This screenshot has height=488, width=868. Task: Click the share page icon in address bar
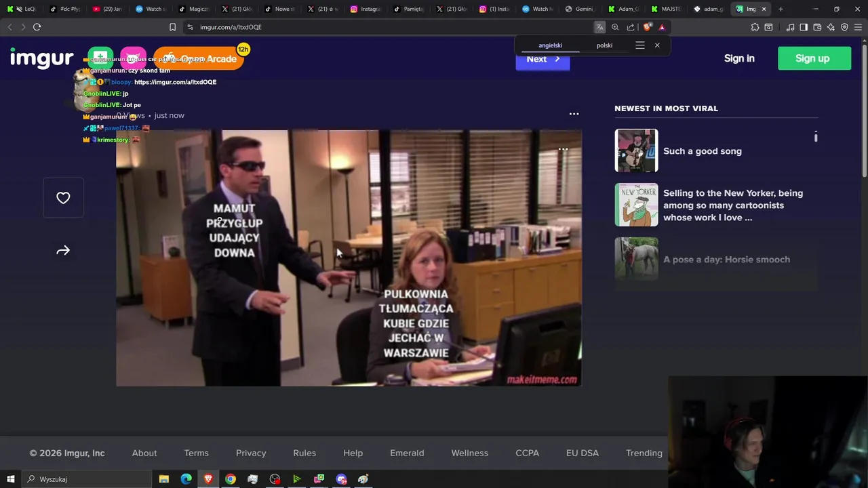(631, 27)
